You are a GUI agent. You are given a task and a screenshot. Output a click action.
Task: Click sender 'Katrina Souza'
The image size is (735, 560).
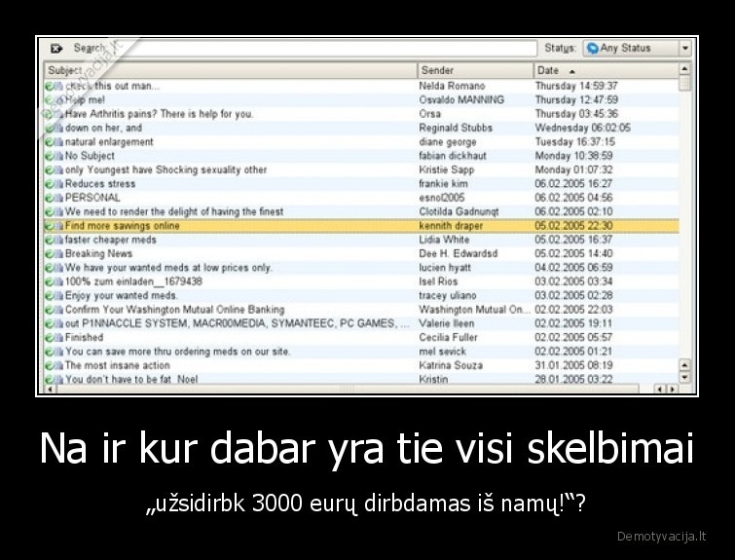451,365
